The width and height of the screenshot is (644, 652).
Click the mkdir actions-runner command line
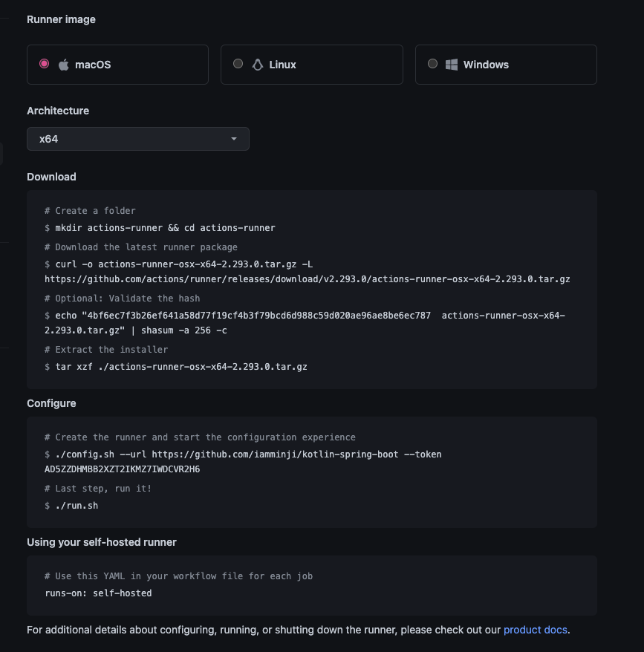pyautogui.click(x=160, y=228)
